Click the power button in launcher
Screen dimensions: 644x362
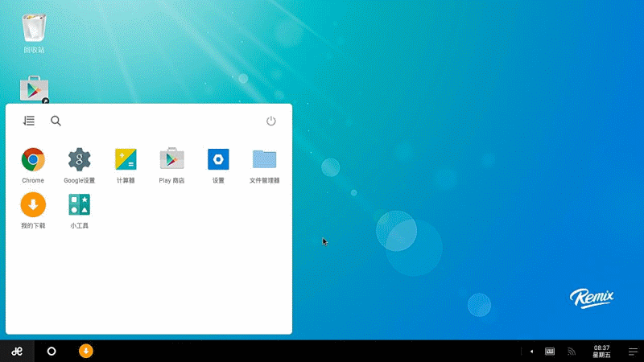coord(271,121)
